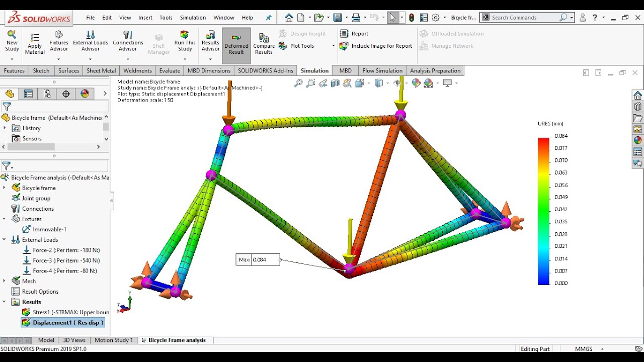Click the Rebuild traffic light icon
Image resolution: width=644 pixels, height=362 pixels.
click(x=412, y=18)
